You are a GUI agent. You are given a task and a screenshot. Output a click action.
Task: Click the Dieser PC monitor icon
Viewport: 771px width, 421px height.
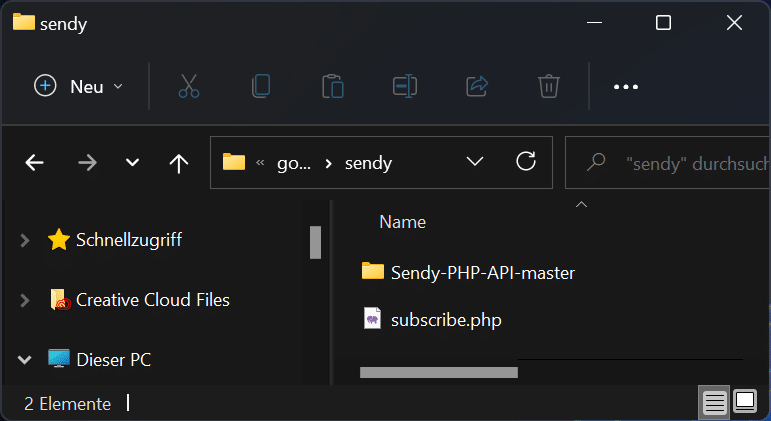[59, 359]
